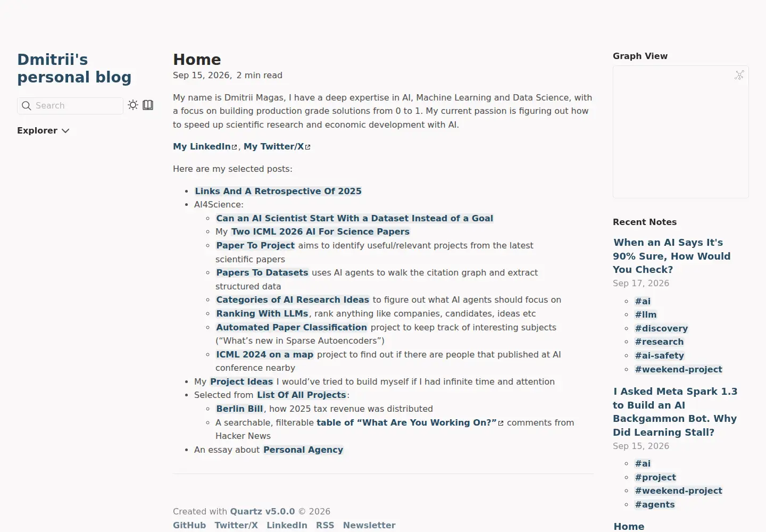766x532 pixels.
Task: Open Dmitrii's personal blog title link
Action: 74,68
